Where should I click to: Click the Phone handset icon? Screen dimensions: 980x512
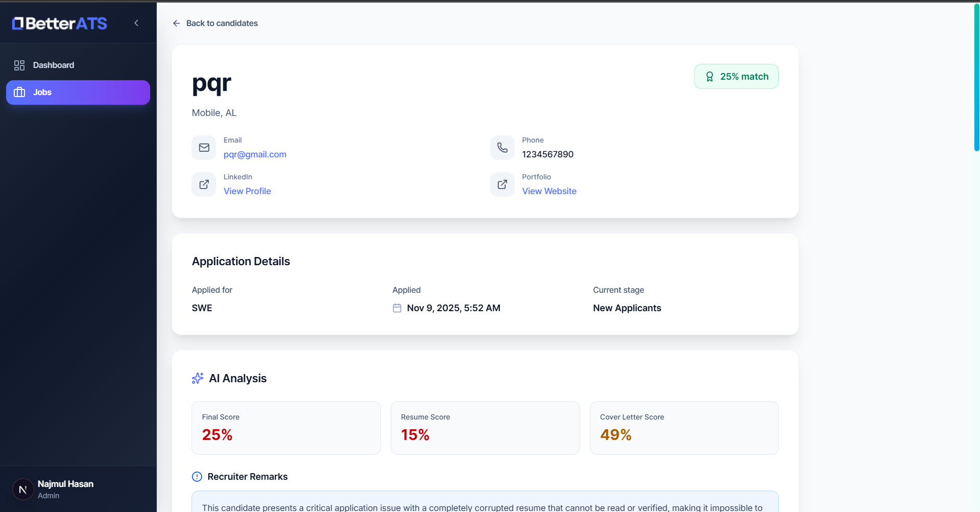click(503, 148)
